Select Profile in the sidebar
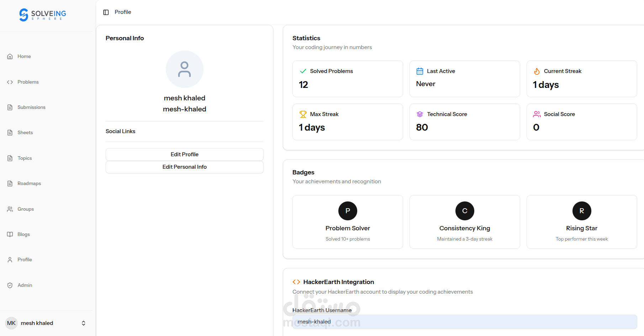The width and height of the screenshot is (644, 336). pyautogui.click(x=25, y=259)
